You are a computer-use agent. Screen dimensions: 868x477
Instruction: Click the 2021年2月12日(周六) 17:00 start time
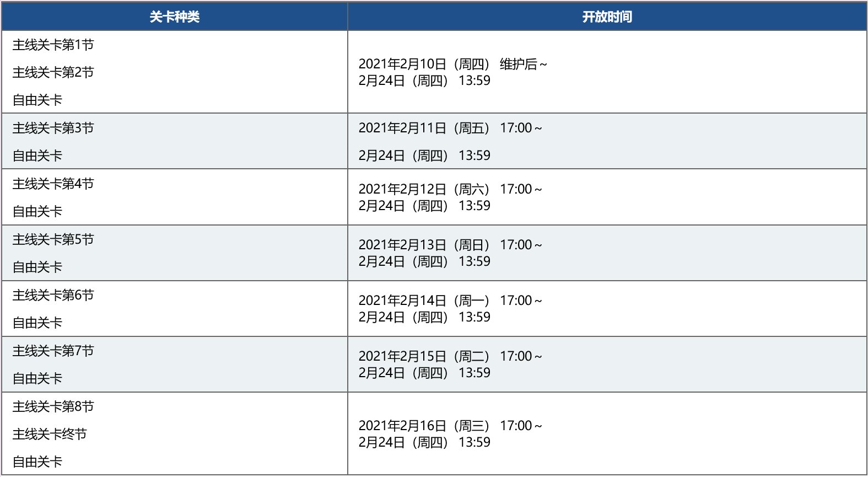(450, 189)
